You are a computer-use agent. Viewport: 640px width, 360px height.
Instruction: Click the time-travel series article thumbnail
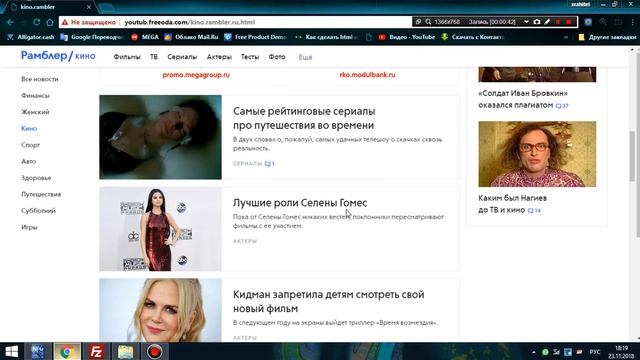(x=160, y=137)
